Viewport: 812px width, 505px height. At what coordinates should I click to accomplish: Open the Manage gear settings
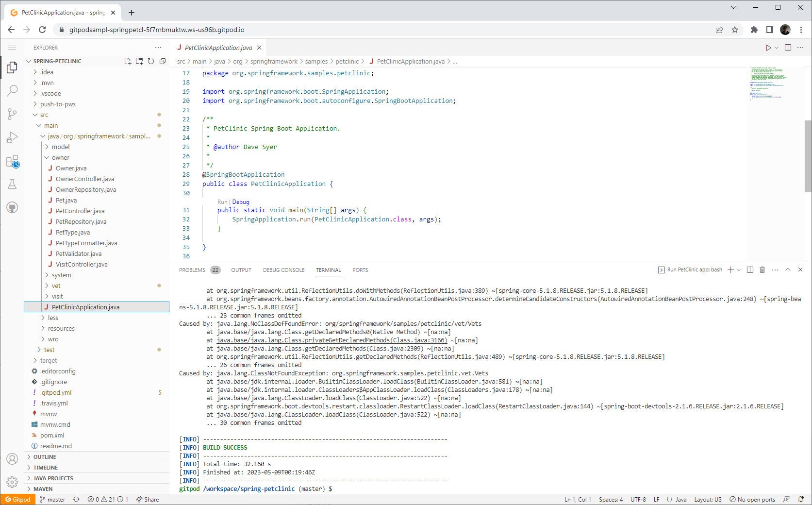click(x=12, y=482)
